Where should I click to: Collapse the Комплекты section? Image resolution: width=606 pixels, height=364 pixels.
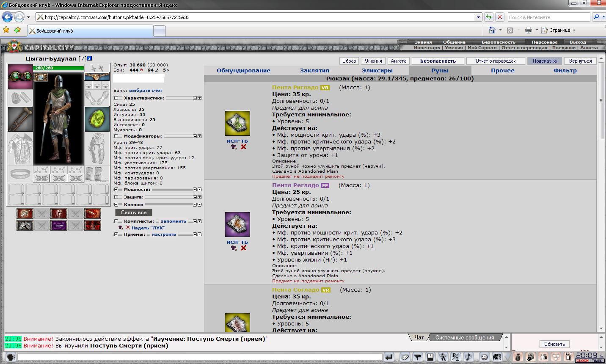(x=116, y=221)
